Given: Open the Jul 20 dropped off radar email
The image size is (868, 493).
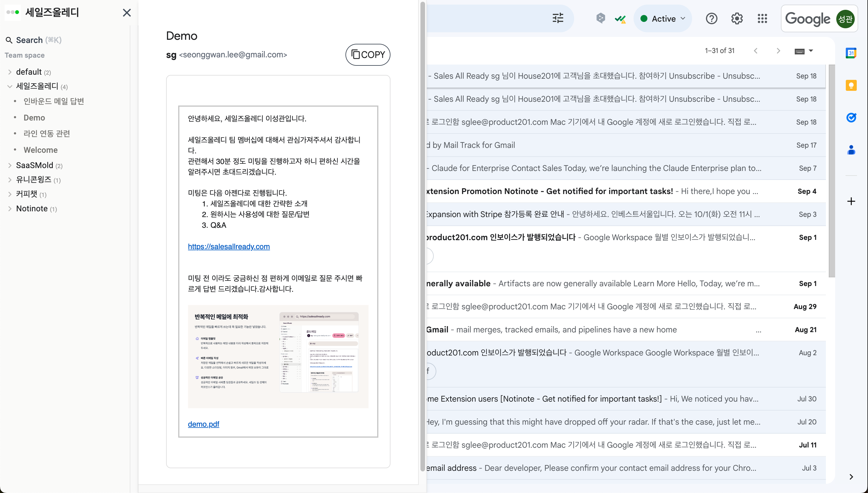Looking at the screenshot, I should pyautogui.click(x=626, y=422).
